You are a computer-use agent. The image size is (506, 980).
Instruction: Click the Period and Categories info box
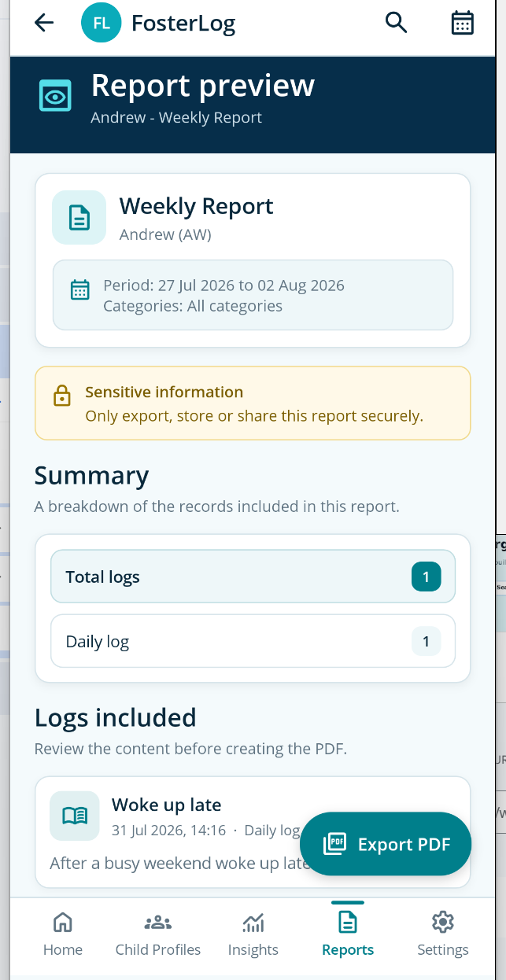pos(253,295)
